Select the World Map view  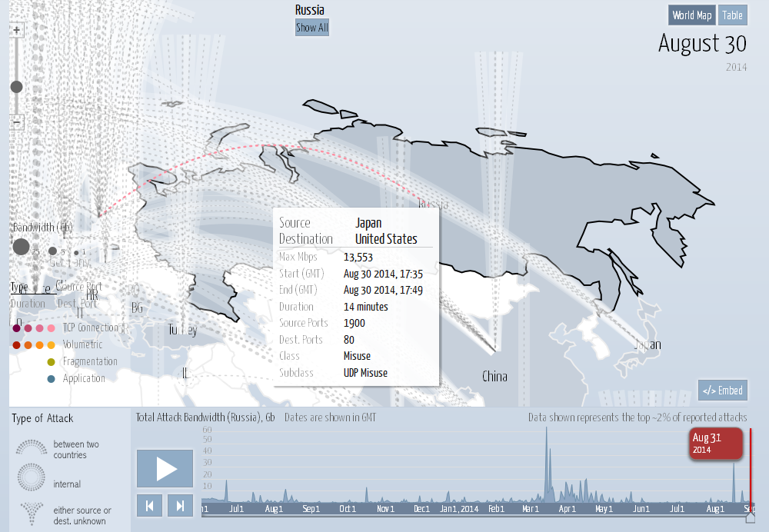click(x=692, y=15)
